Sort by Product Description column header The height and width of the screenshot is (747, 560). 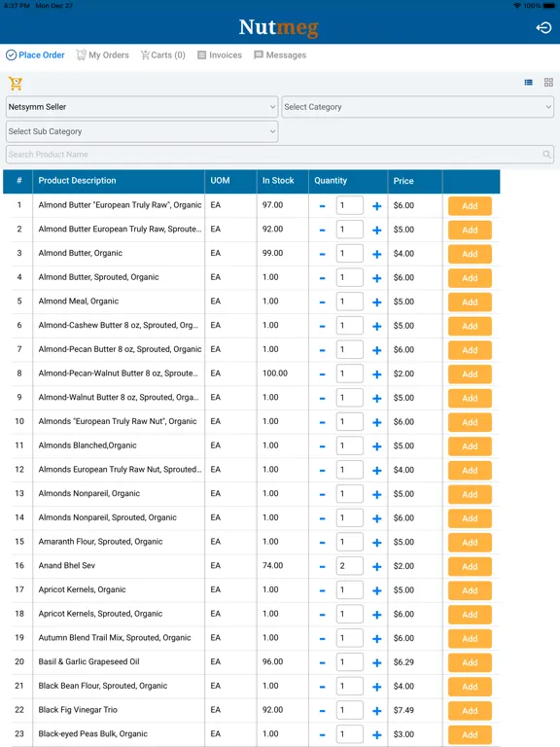(x=77, y=181)
